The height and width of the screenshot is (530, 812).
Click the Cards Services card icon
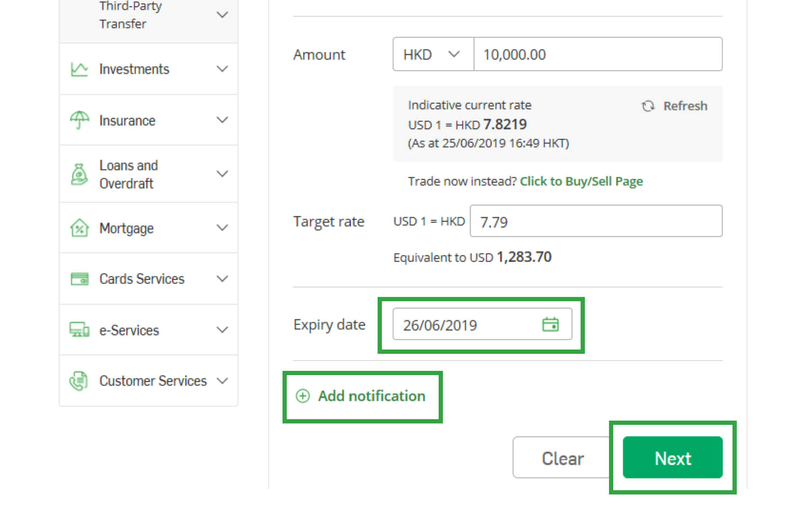pos(79,279)
